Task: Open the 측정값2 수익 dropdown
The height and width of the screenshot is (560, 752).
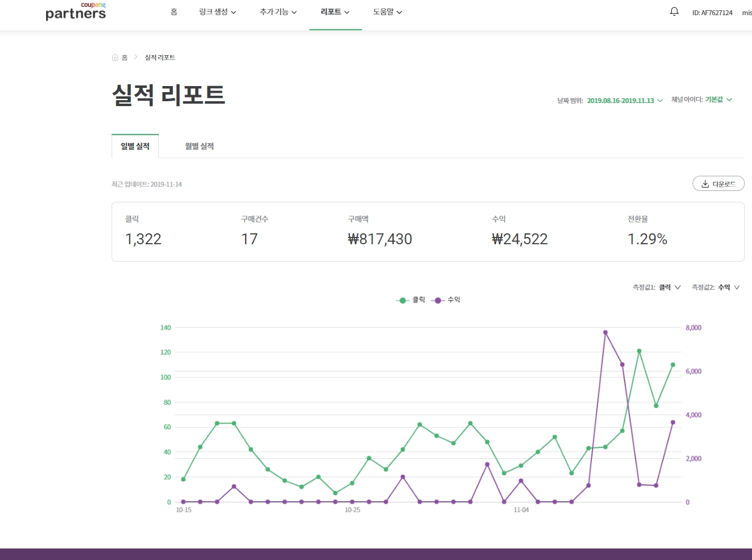Action: [x=729, y=287]
